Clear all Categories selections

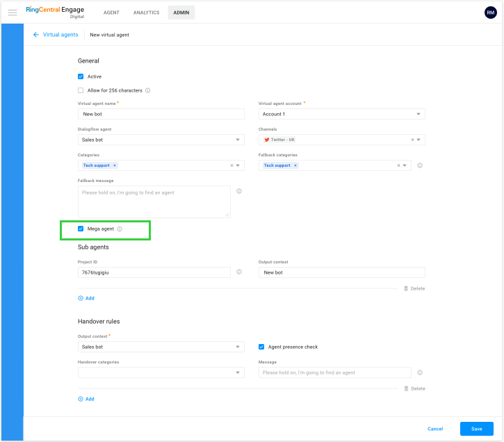(231, 165)
